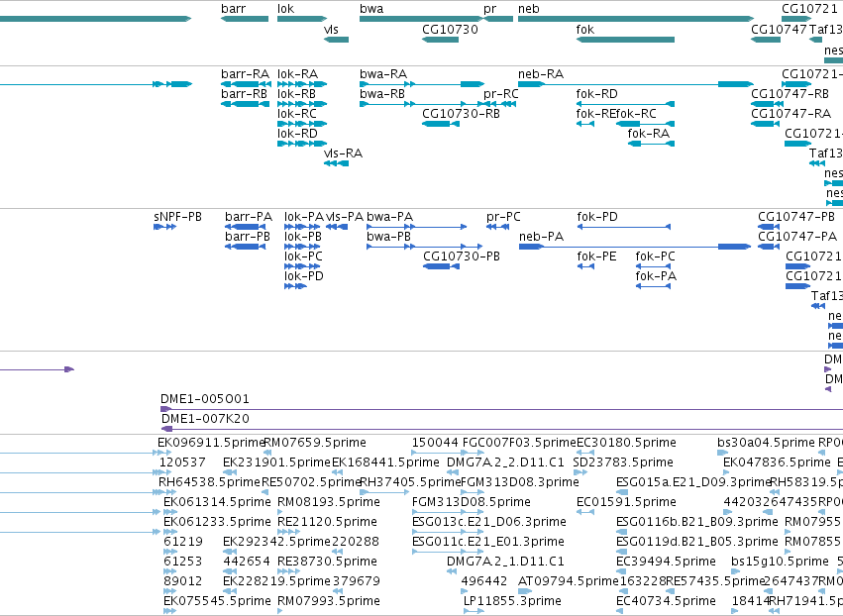Open the LP11855.3prime EST label
The image size is (843, 616).
click(512, 601)
